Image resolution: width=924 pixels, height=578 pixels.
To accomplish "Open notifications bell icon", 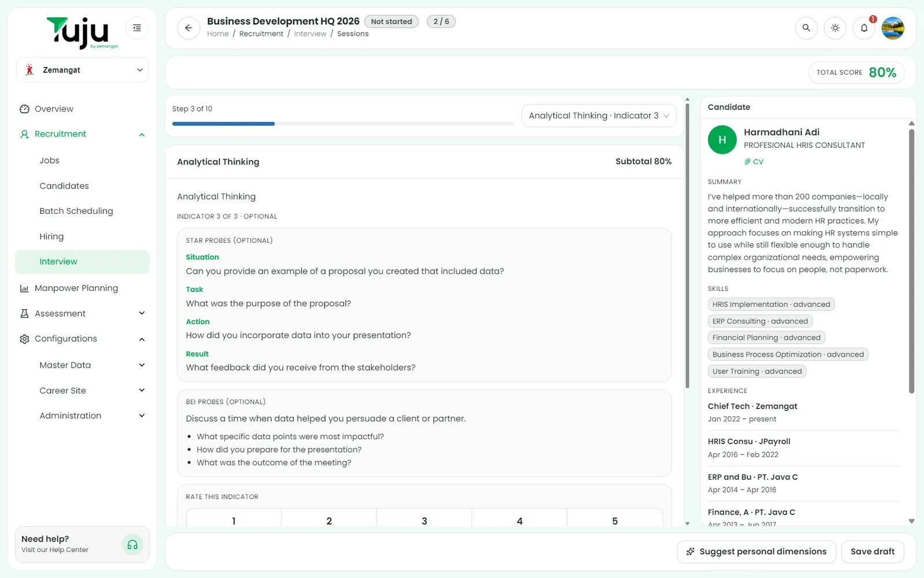I will click(x=864, y=28).
